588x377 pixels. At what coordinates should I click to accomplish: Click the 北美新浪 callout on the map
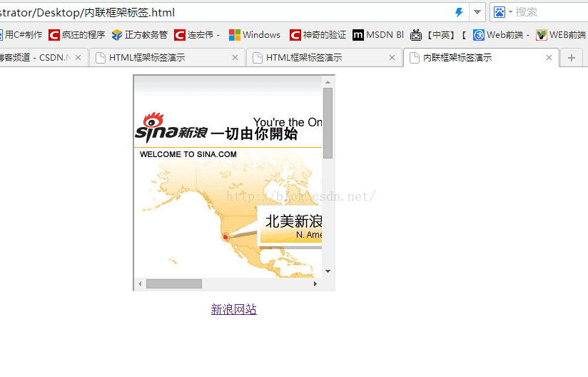pyautogui.click(x=290, y=226)
